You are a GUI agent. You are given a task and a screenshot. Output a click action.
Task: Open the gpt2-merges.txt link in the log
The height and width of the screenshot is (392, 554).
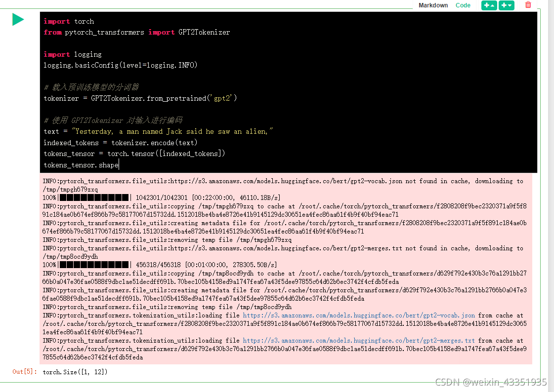point(359,341)
